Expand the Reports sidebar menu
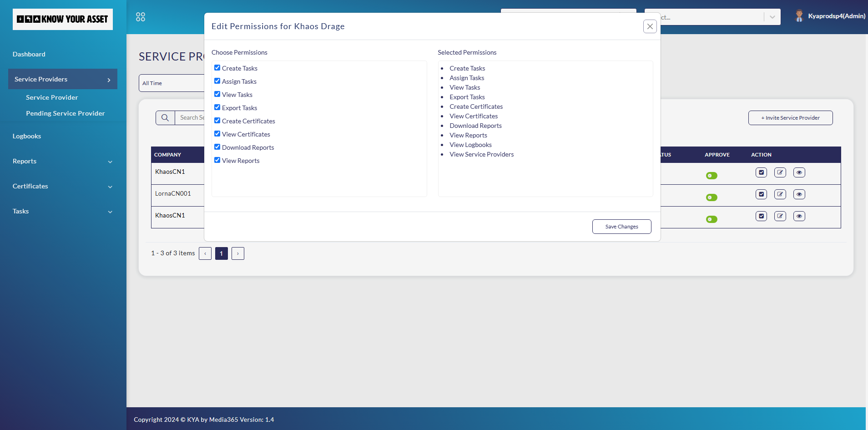 click(62, 161)
